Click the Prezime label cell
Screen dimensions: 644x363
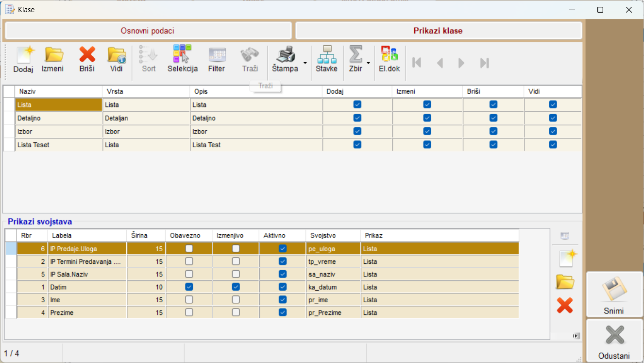87,313
